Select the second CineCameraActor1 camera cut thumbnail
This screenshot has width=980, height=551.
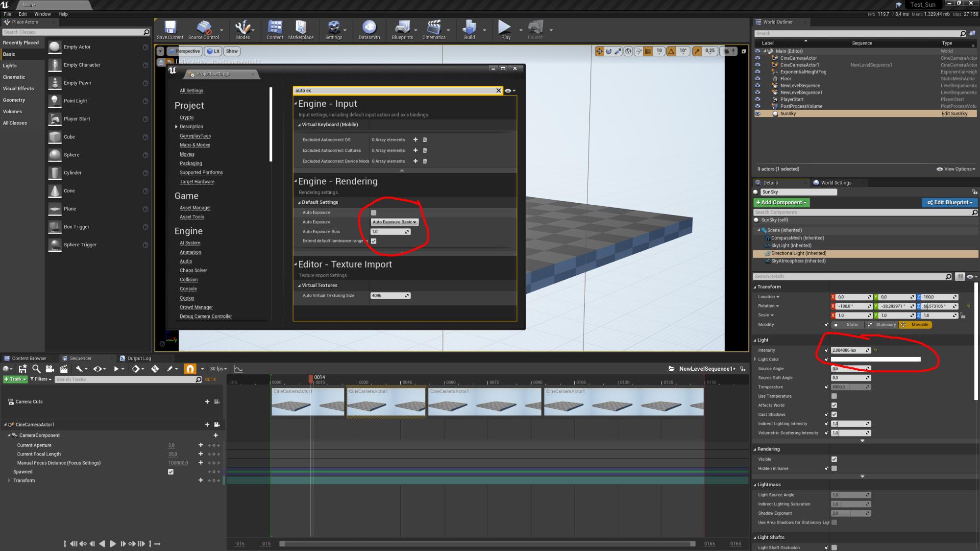coord(386,402)
